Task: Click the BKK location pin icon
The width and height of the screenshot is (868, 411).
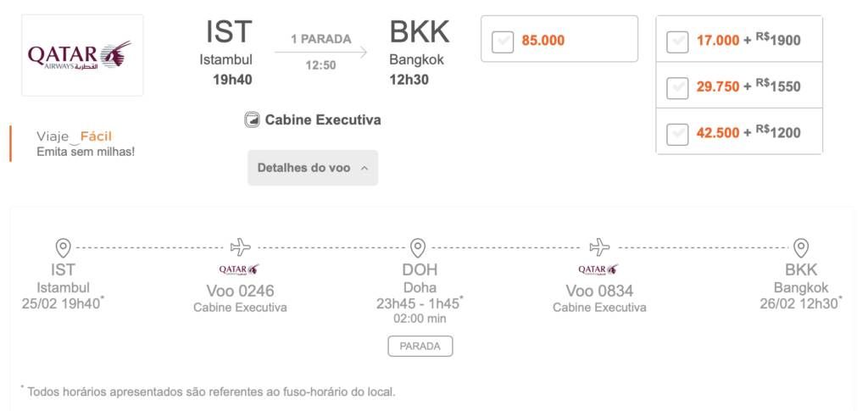Action: (800, 247)
